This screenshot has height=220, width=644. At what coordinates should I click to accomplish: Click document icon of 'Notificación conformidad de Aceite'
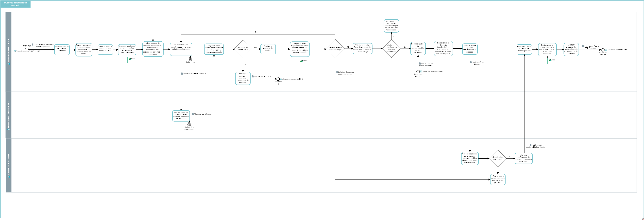pyautogui.click(x=530, y=145)
